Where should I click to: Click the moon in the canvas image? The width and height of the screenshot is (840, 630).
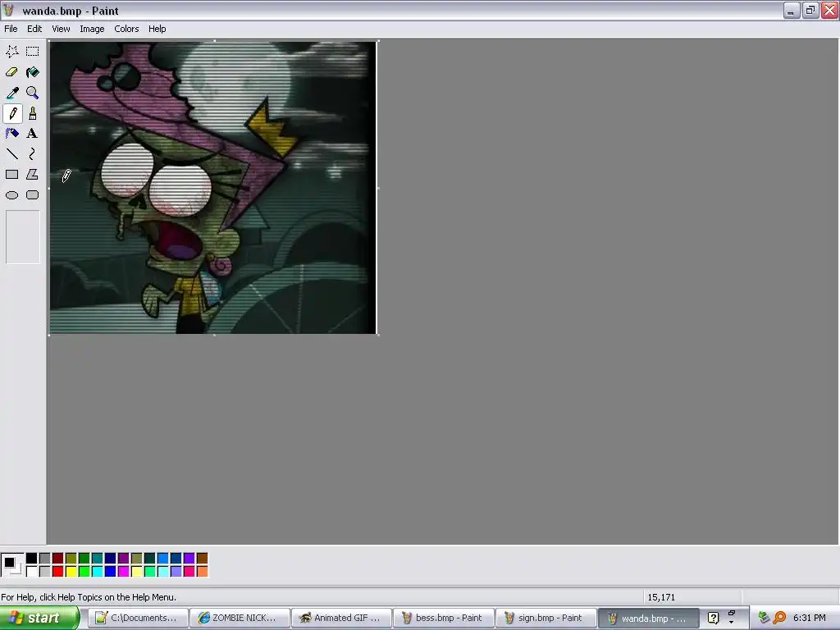(x=235, y=85)
